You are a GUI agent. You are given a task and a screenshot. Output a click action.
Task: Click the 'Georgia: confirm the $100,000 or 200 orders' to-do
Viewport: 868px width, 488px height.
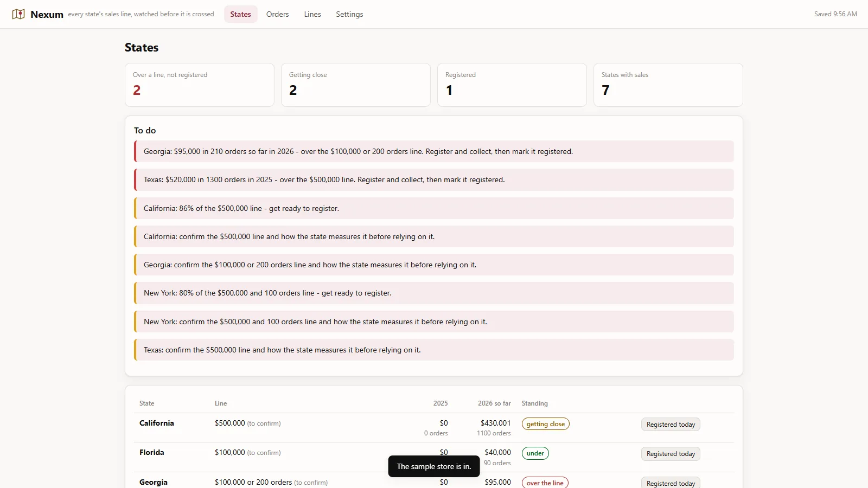pos(434,265)
